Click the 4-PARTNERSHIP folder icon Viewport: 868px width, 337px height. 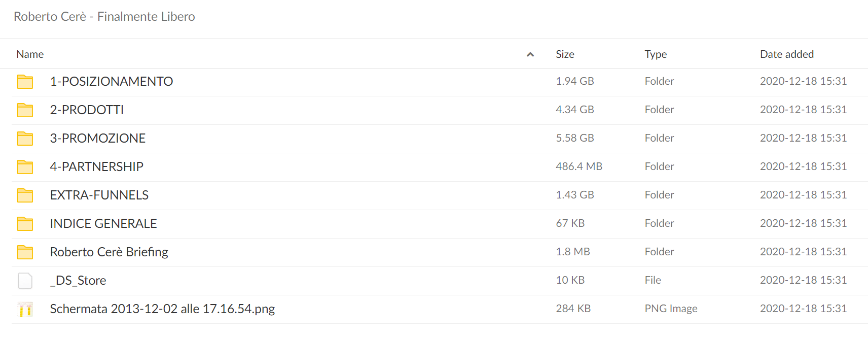[x=25, y=167]
